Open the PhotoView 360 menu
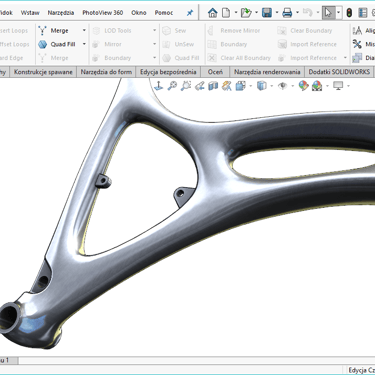The width and height of the screenshot is (375, 375). [x=103, y=13]
